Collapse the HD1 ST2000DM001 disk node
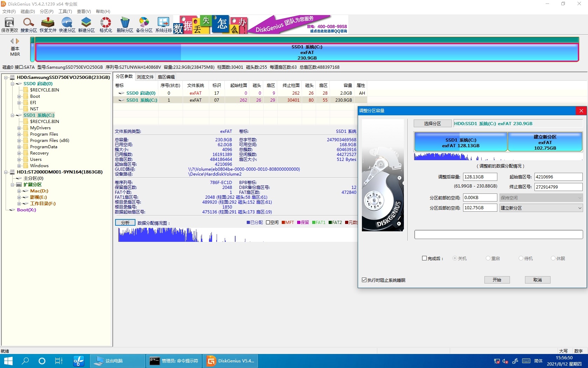Image resolution: width=588 pixels, height=368 pixels. pos(6,172)
